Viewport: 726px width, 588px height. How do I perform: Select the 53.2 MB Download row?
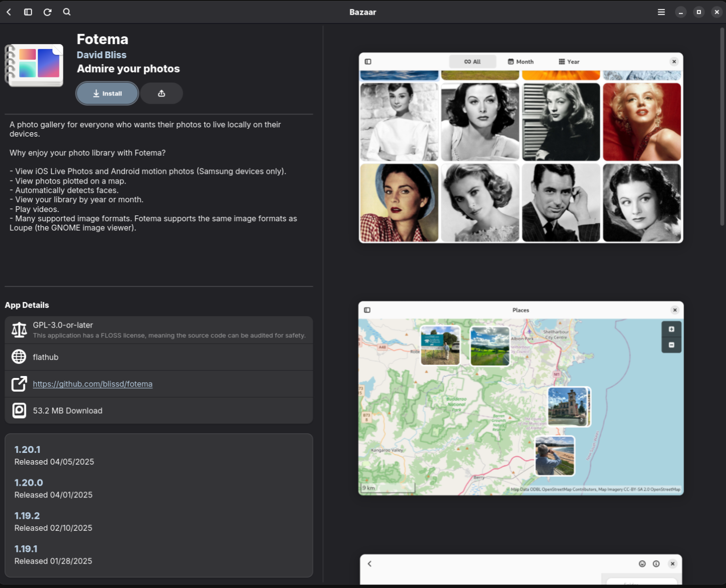(x=159, y=410)
